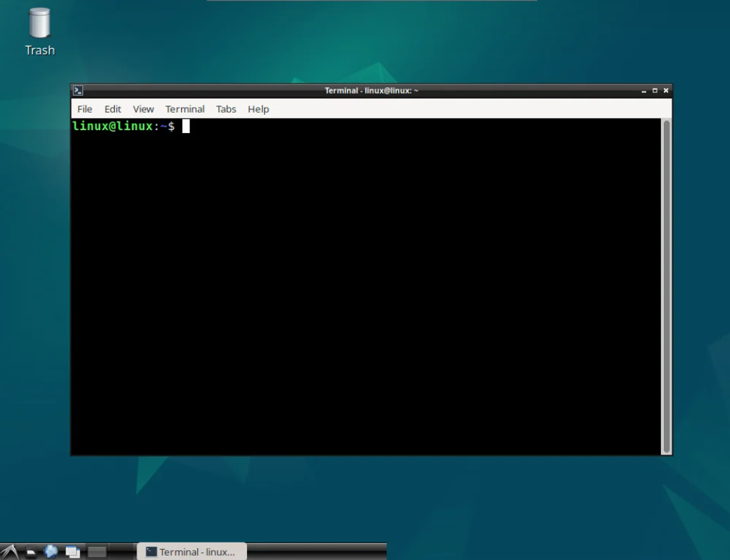Maximize the Terminal window

coord(655,90)
